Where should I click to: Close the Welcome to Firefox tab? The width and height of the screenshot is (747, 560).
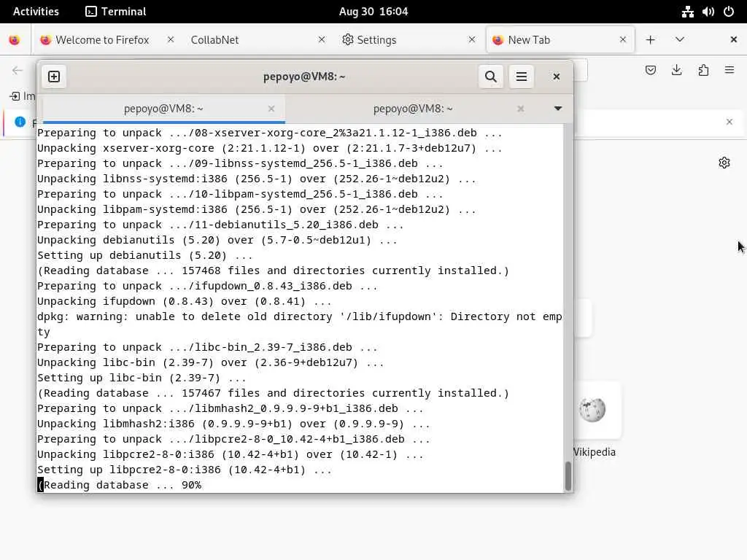(x=171, y=40)
